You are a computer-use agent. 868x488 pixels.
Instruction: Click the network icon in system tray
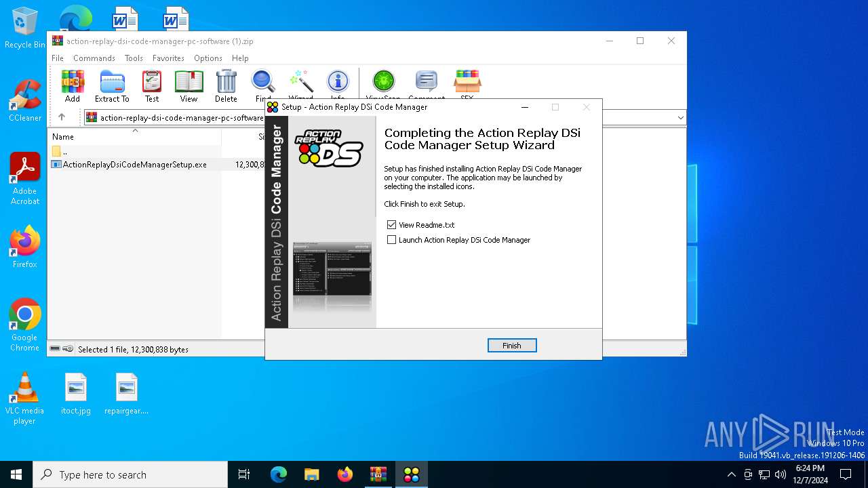(764, 474)
